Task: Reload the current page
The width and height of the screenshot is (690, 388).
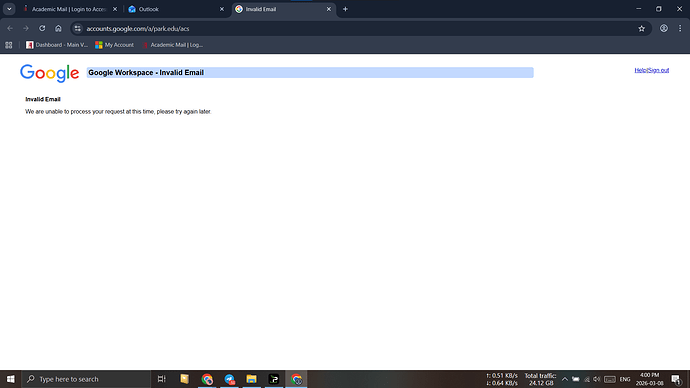Action: click(x=42, y=28)
